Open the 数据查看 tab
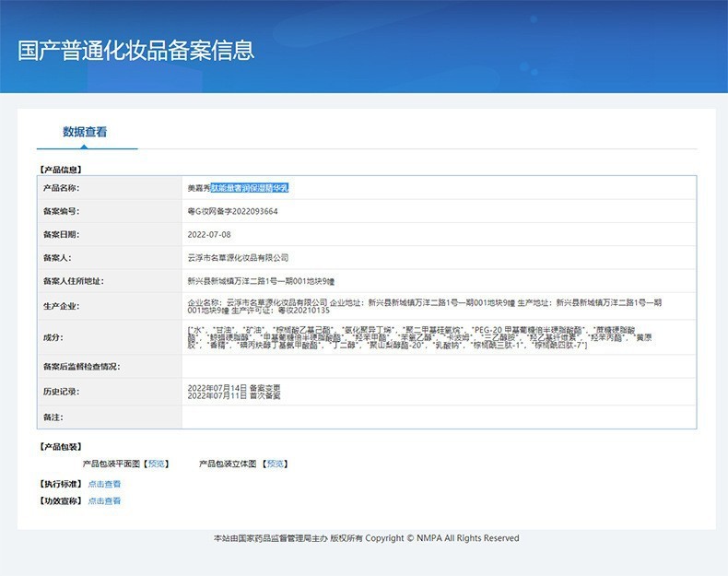This screenshot has width=728, height=576. 85,132
